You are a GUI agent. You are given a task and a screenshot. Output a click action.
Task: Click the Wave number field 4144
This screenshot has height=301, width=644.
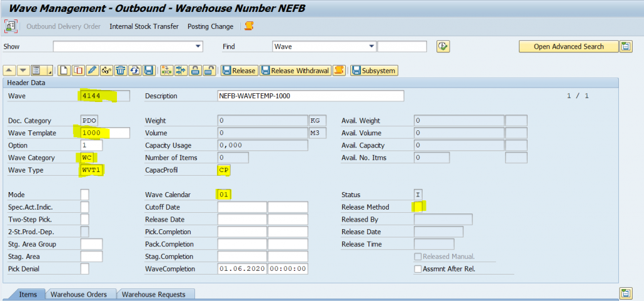(106, 96)
